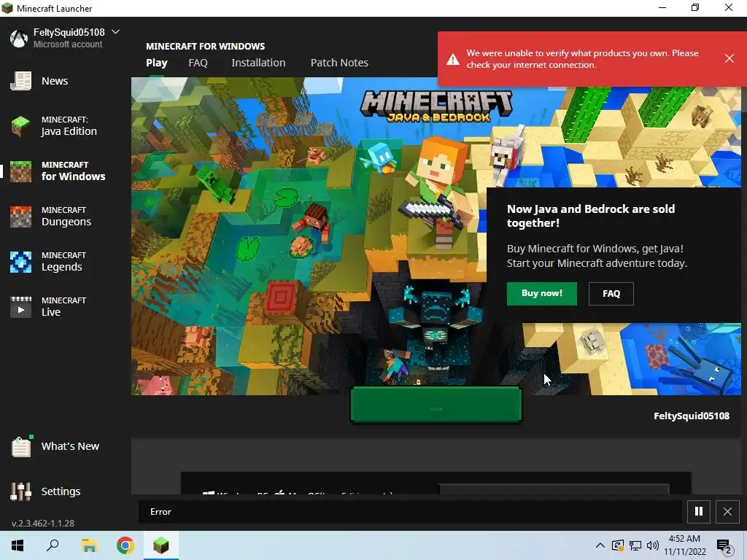Dismiss the red error notification

729,58
